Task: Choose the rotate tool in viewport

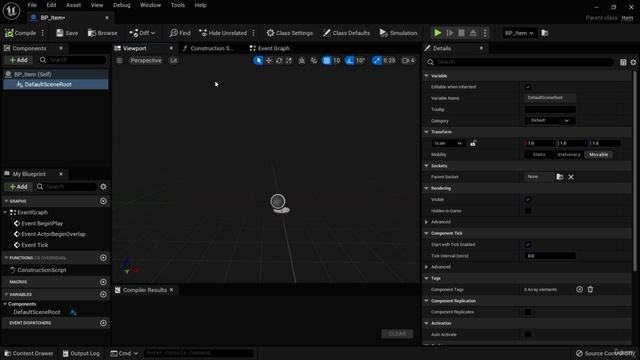Action: click(x=279, y=60)
